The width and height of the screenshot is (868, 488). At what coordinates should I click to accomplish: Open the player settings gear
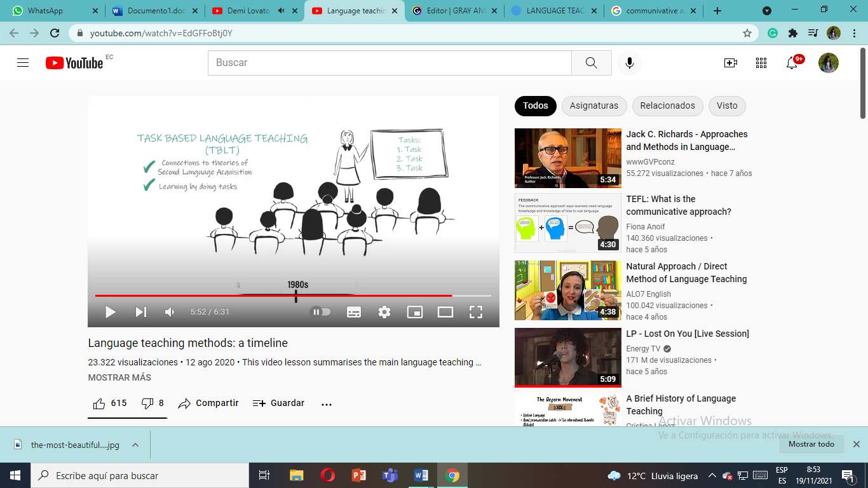[x=384, y=312]
